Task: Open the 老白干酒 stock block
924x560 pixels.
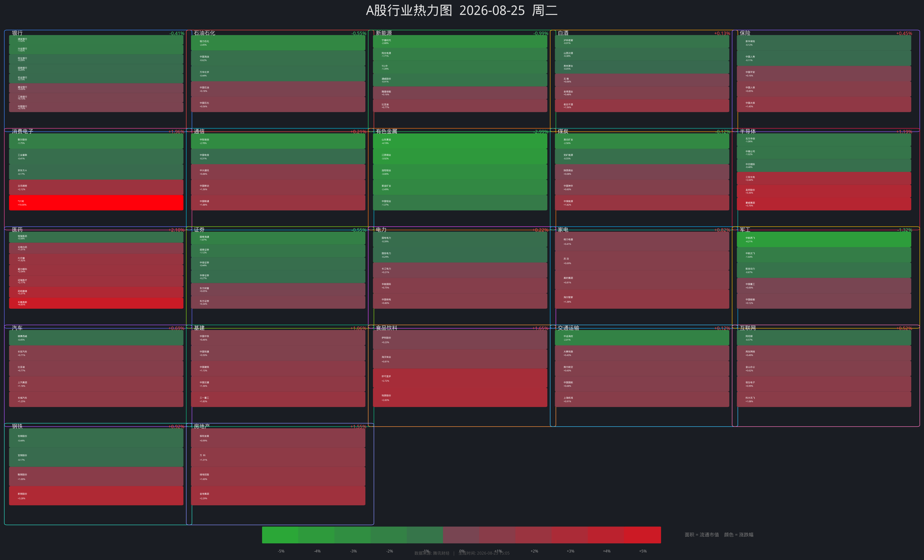Action: click(642, 106)
